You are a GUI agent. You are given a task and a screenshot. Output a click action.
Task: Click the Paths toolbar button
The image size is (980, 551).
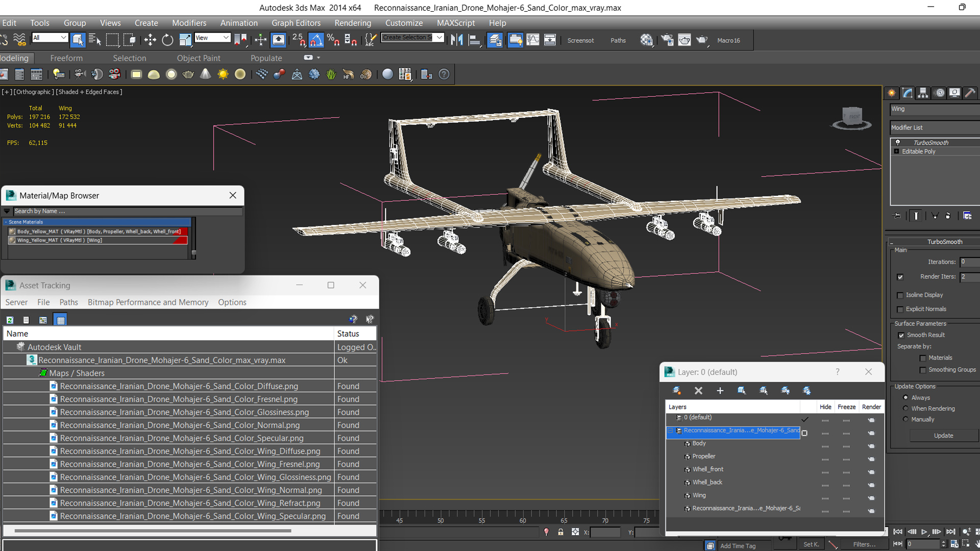618,40
